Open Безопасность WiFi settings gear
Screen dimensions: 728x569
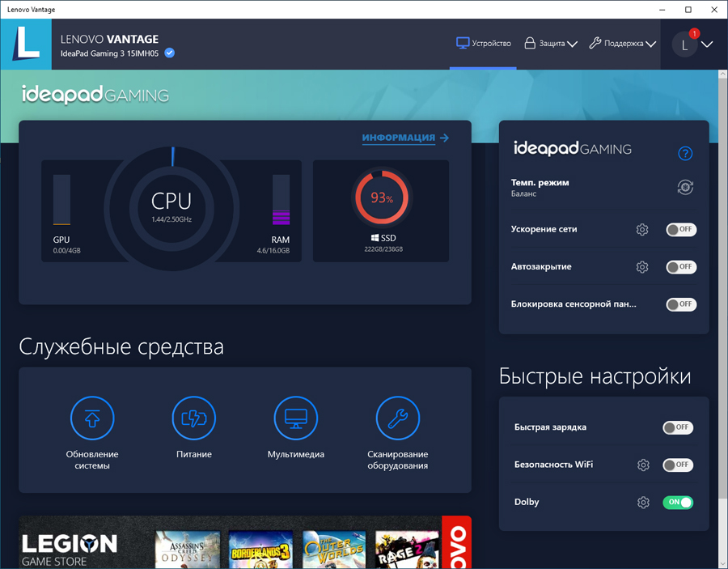(x=643, y=465)
